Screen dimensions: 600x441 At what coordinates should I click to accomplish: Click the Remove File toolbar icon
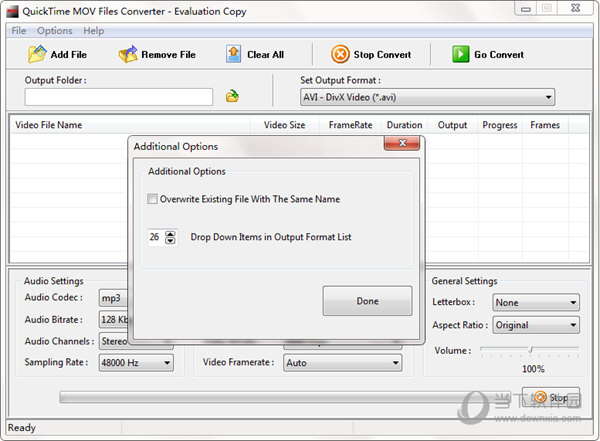point(128,54)
